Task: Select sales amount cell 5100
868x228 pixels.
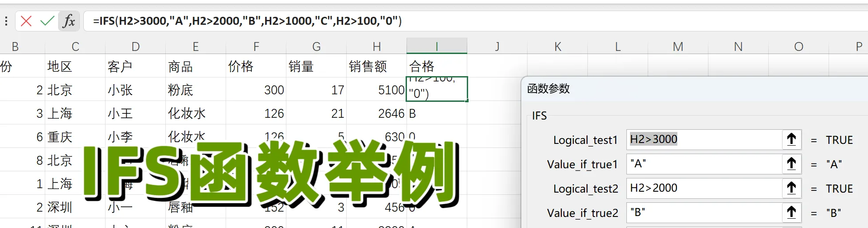Action: coord(377,90)
